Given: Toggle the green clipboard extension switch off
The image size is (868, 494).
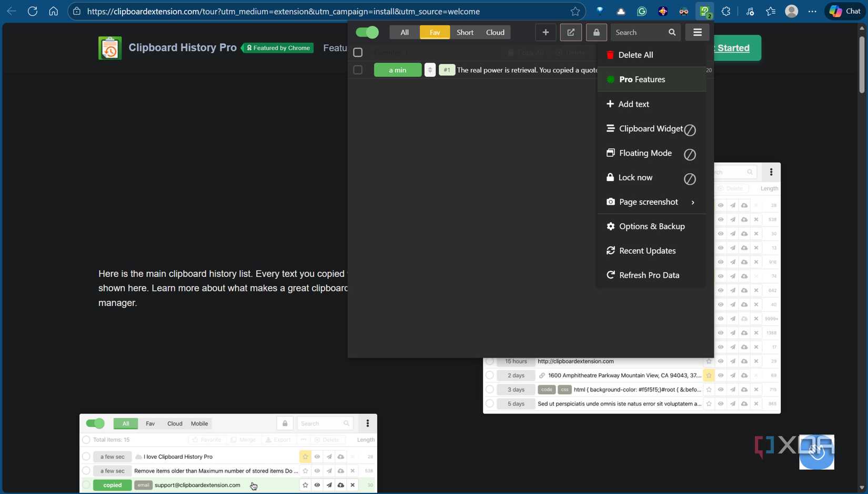Looking at the screenshot, I should click(x=367, y=32).
